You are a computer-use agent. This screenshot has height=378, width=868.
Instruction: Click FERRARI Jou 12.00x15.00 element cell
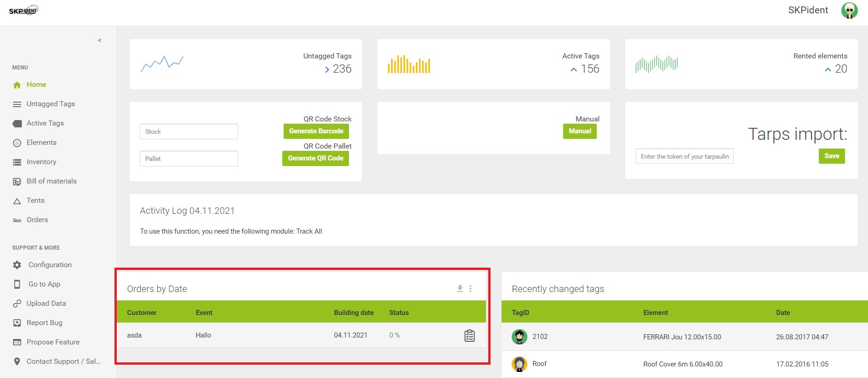click(682, 337)
